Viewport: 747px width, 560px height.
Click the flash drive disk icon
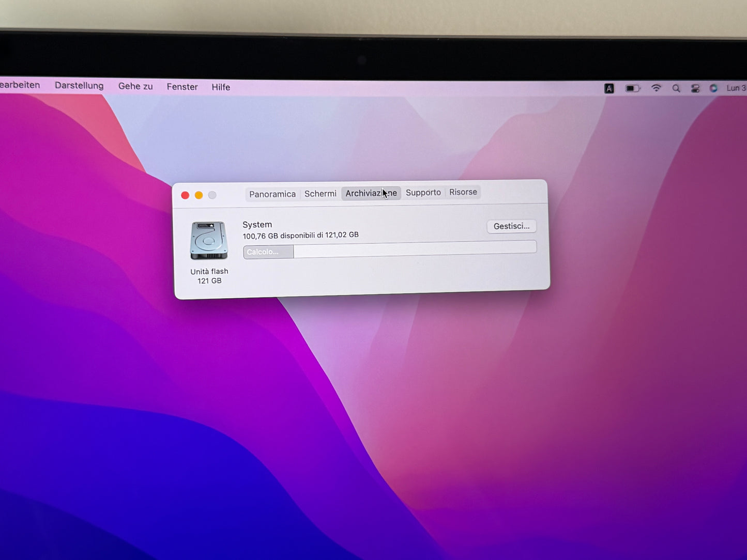click(209, 241)
